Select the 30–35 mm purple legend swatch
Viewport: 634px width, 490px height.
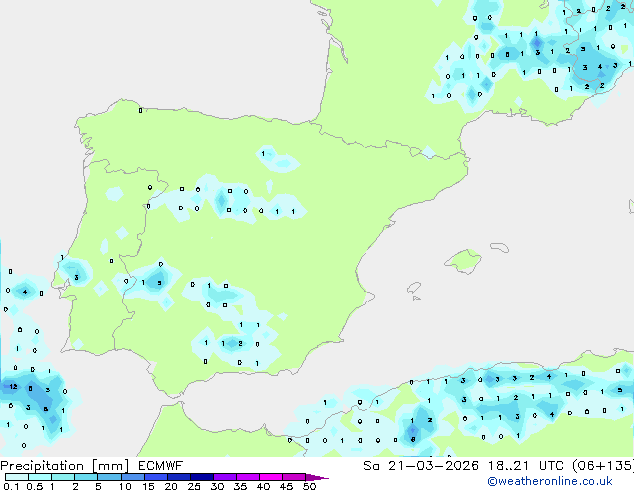click(x=225, y=477)
